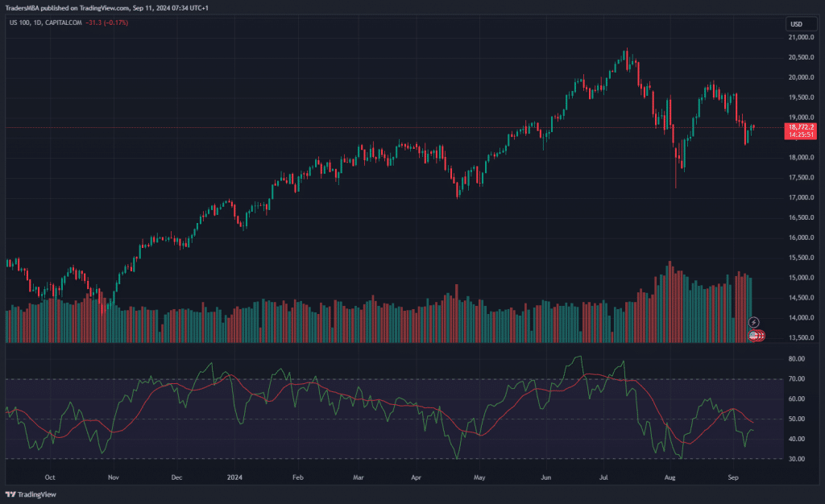Screen dimensions: 825x504
Task: Click the 2024 label on time axis
Action: (x=233, y=477)
